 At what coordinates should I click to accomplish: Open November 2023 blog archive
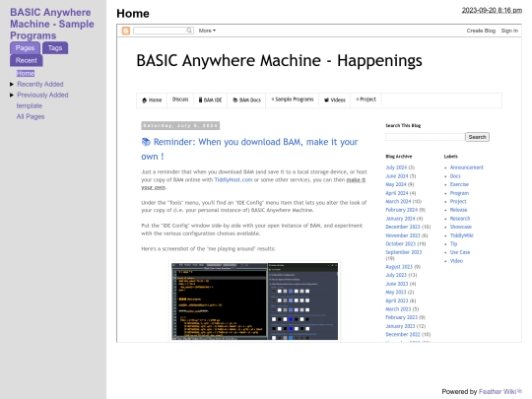[402, 235]
